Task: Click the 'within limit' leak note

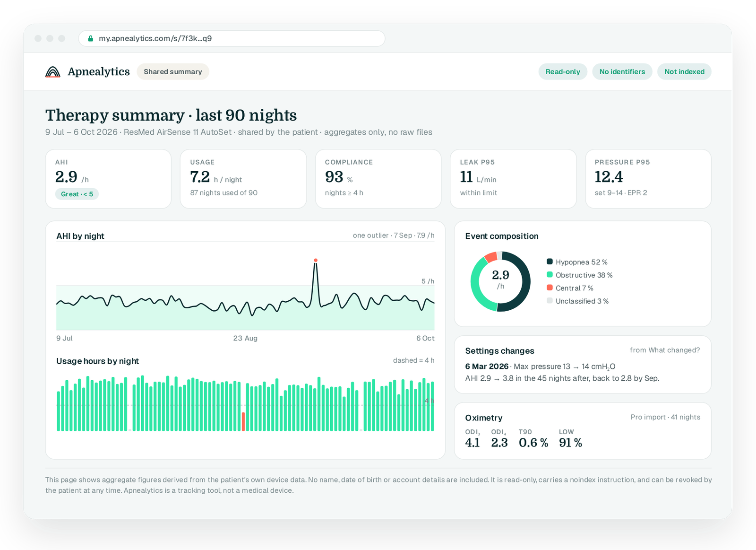Action: [x=479, y=193]
